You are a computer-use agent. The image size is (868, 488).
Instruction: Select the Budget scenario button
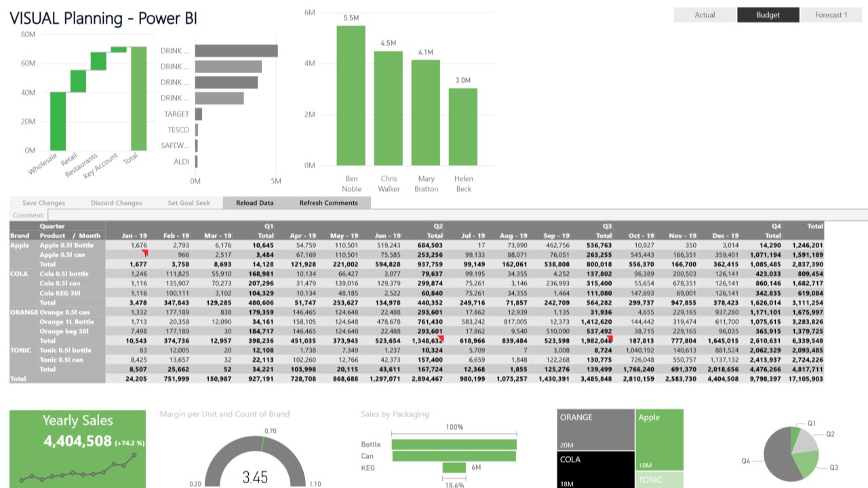768,15
